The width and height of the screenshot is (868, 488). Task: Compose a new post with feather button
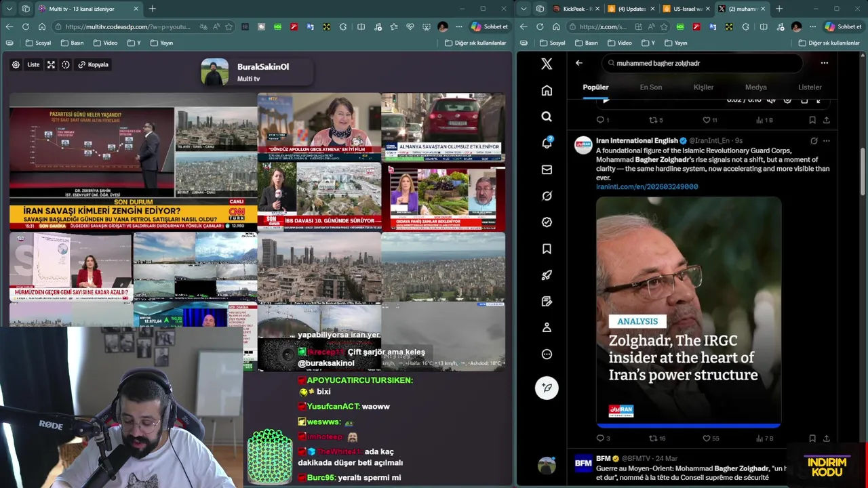547,388
